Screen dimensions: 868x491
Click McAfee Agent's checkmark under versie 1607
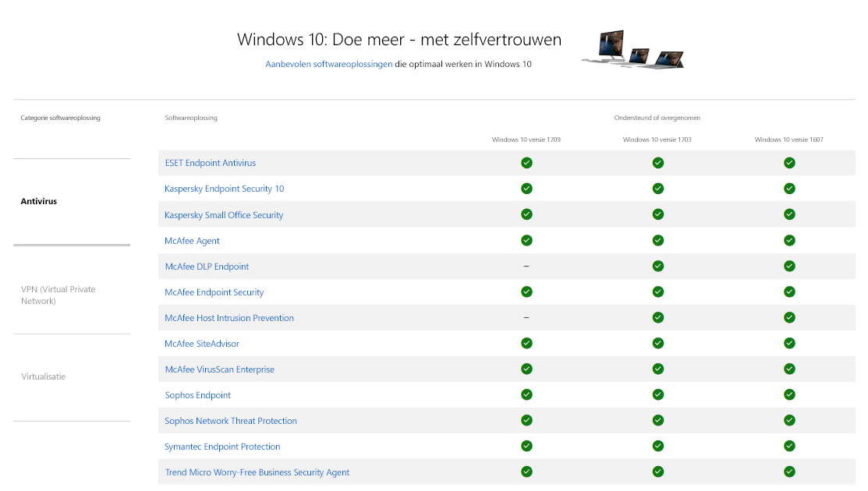(x=789, y=240)
